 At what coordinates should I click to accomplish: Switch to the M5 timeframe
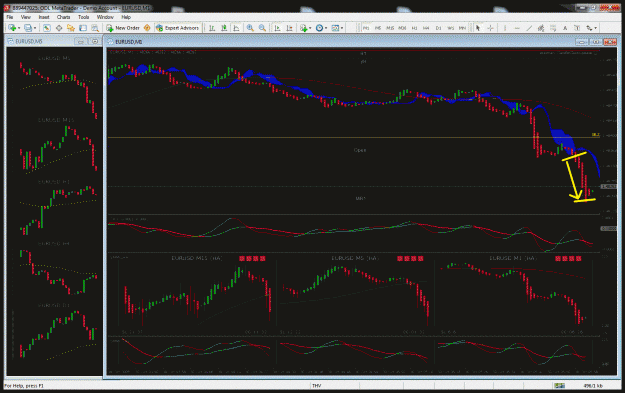(x=378, y=28)
